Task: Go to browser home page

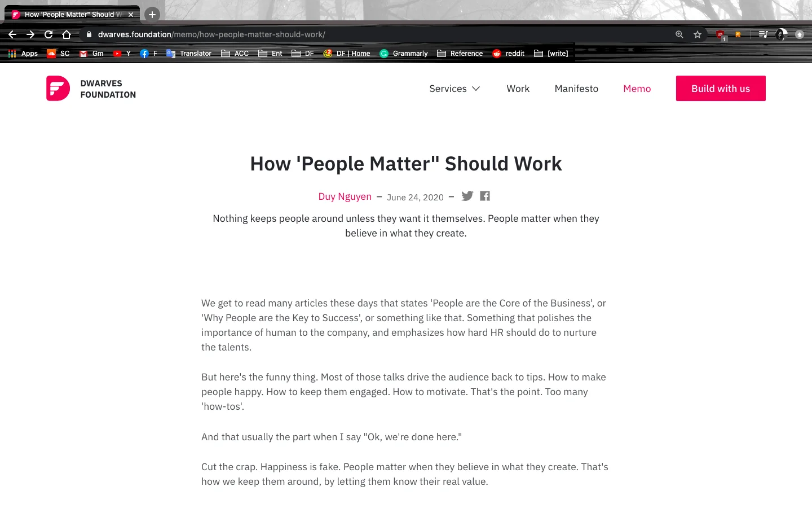Action: (67, 34)
